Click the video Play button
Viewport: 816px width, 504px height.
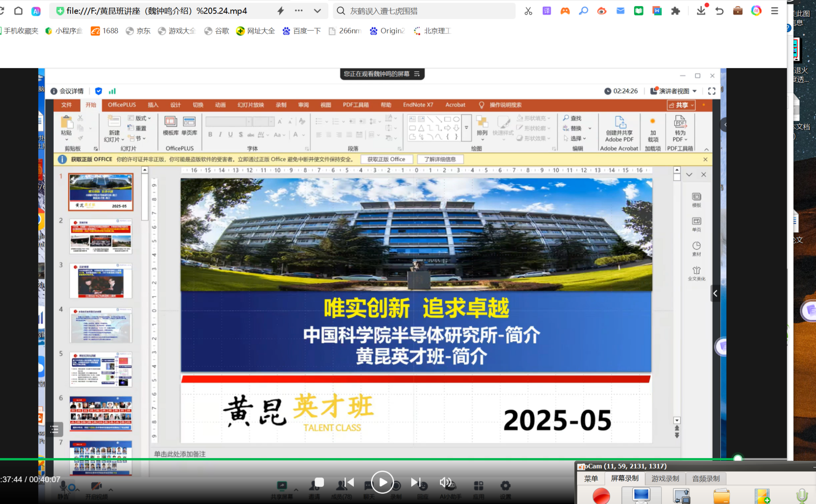[382, 482]
